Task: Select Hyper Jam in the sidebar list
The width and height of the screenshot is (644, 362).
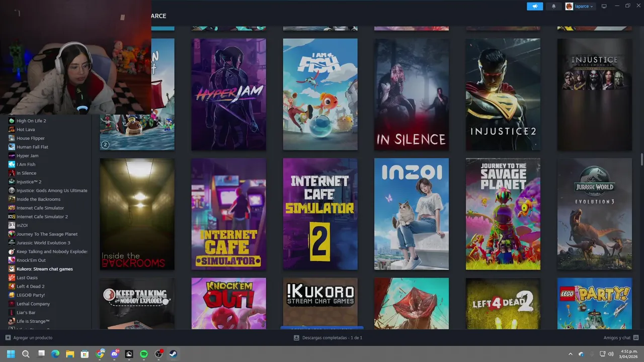Action: pos(27,156)
